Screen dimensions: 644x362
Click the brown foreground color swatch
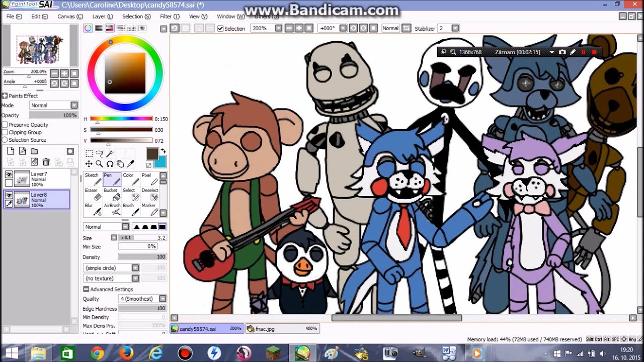point(152,154)
